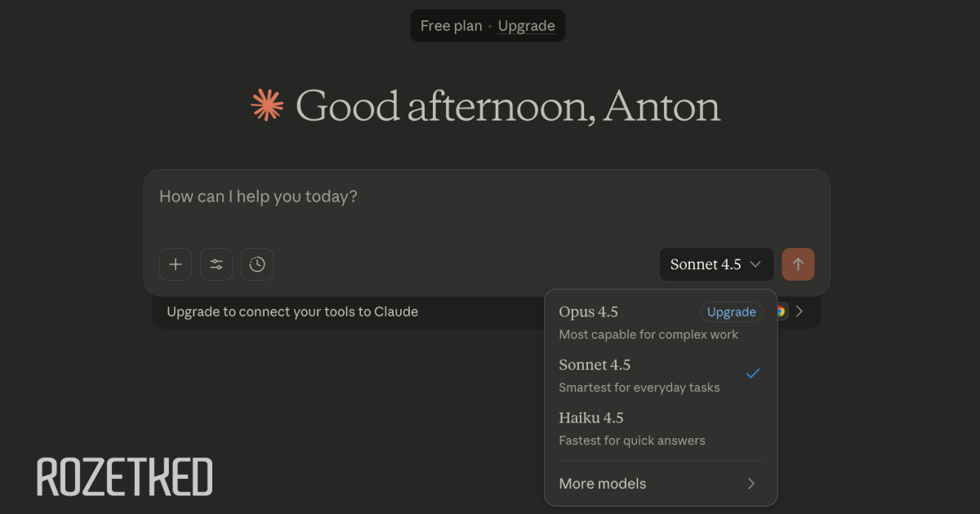Click the chevron right of connectors bar
This screenshot has width=980, height=514.
click(800, 311)
